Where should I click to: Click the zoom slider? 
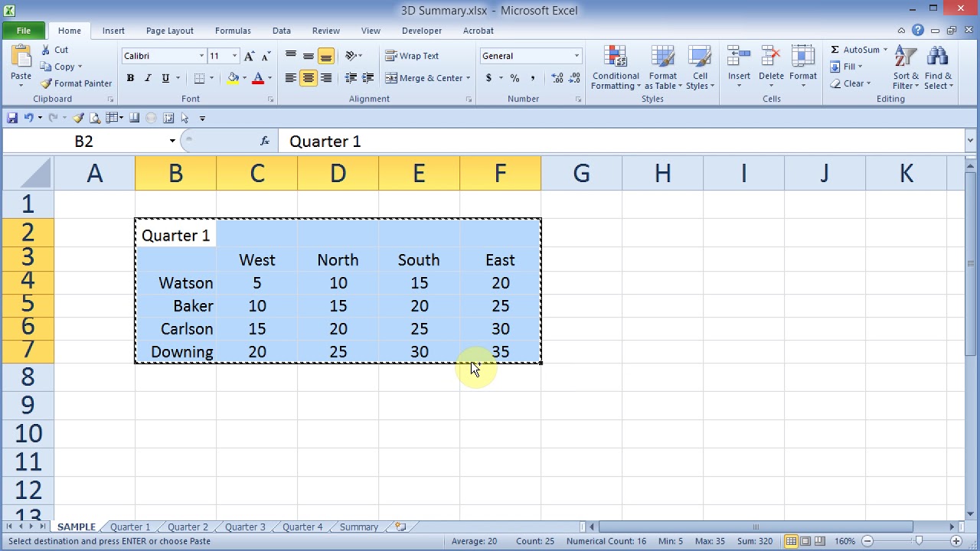point(920,541)
